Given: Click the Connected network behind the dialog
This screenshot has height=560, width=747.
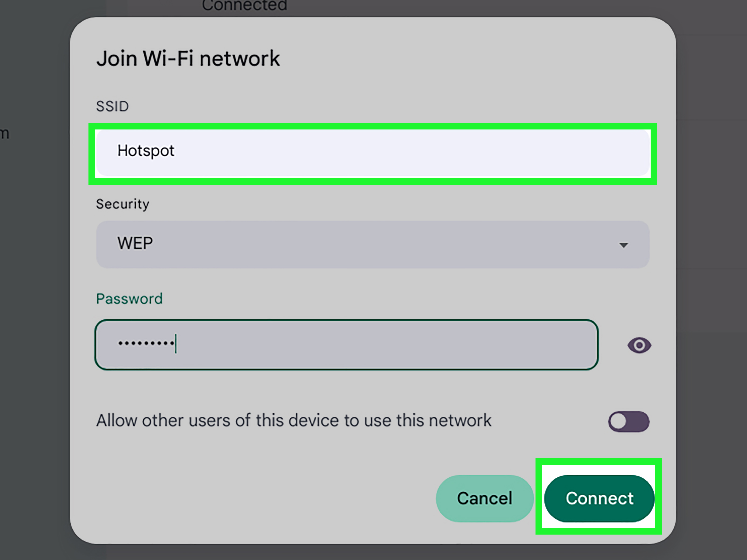Looking at the screenshot, I should coord(244,5).
